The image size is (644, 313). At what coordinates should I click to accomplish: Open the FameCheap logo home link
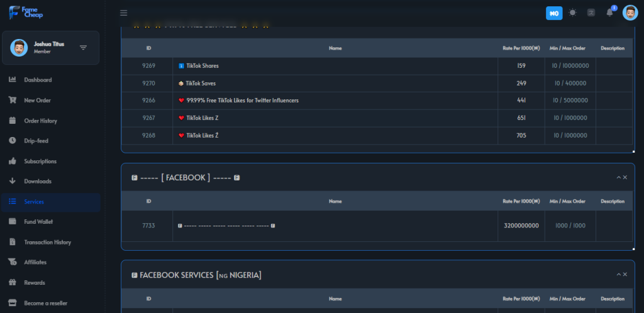25,13
